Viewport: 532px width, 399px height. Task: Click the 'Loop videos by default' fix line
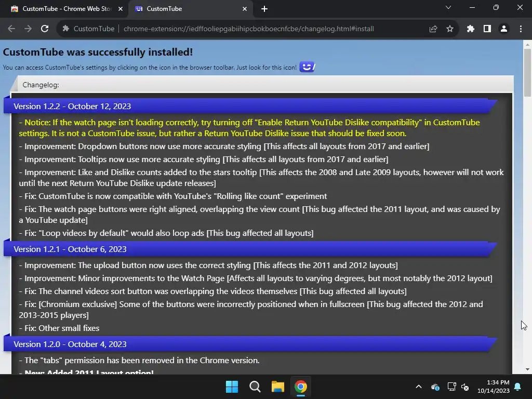point(166,233)
